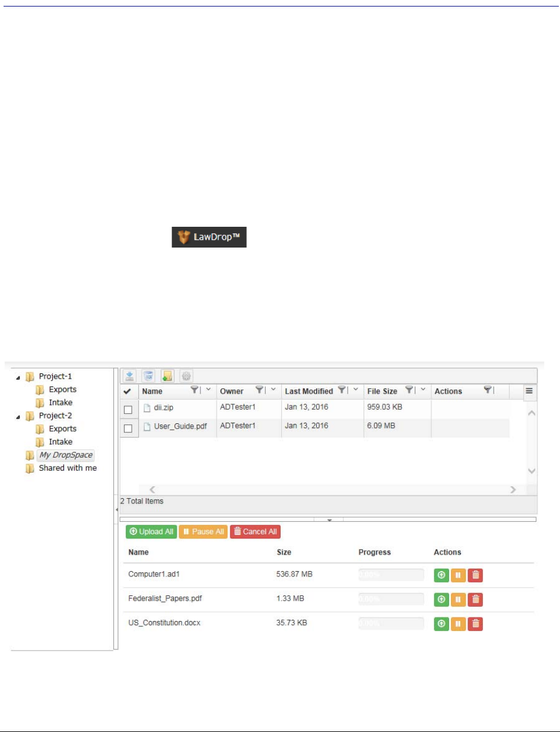This screenshot has width=560, height=732.
Task: Click the download toolbar icon
Action: pyautogui.click(x=130, y=376)
